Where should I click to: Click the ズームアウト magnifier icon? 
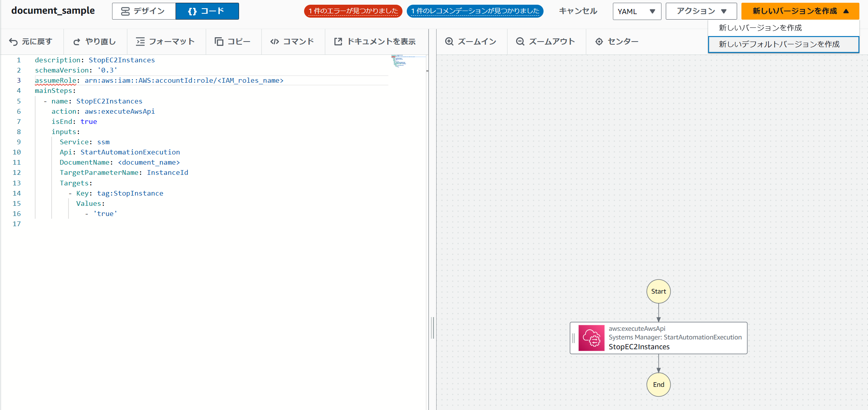520,42
